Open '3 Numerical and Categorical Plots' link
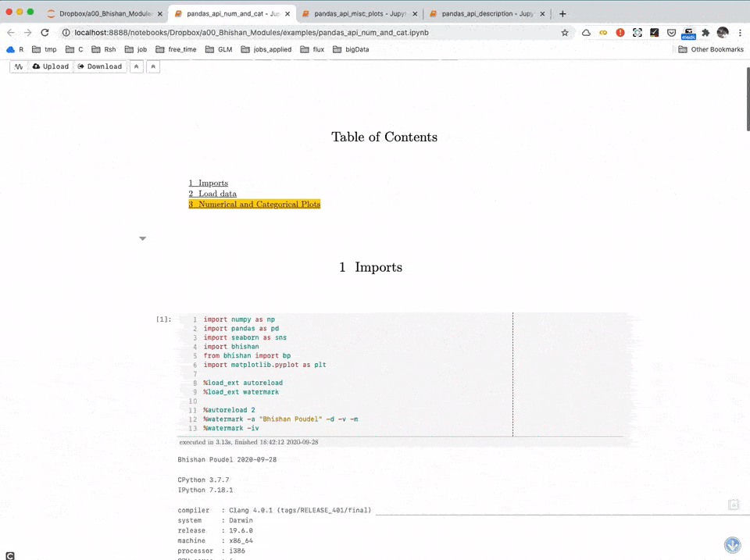The width and height of the screenshot is (750, 560). pyautogui.click(x=255, y=204)
